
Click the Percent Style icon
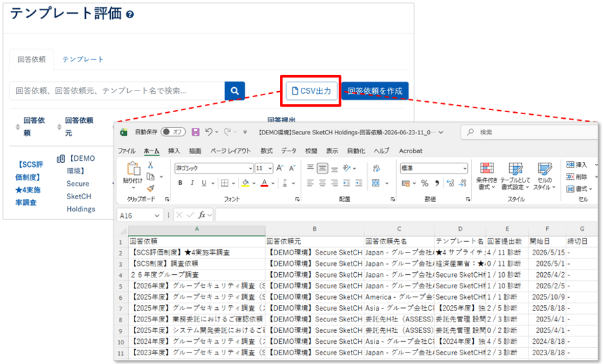[425, 183]
